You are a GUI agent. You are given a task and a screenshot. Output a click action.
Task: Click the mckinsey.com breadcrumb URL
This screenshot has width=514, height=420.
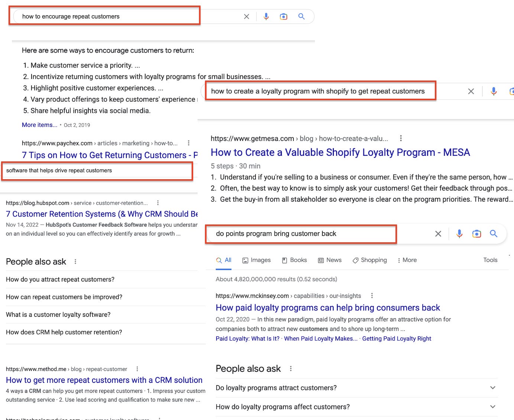pos(288,296)
